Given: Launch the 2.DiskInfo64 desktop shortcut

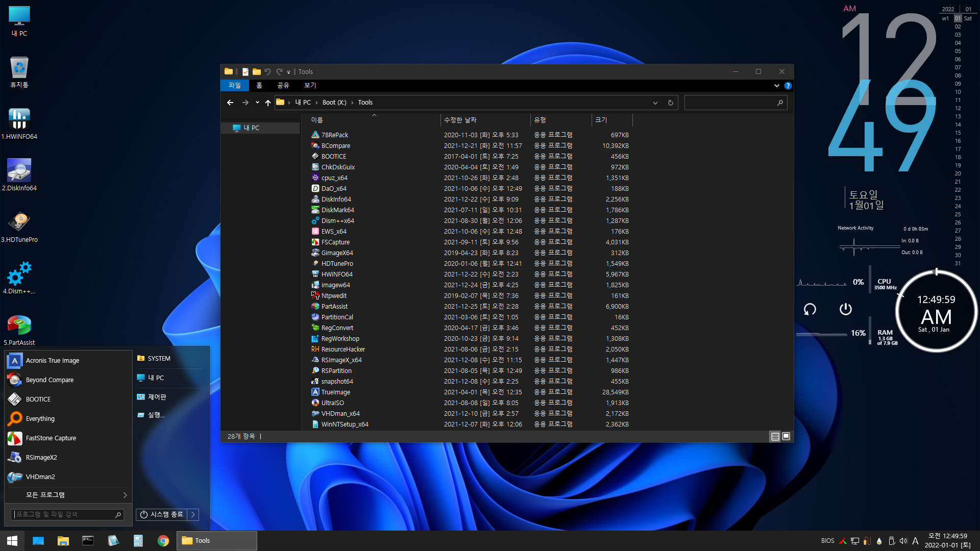Looking at the screenshot, I should (x=19, y=176).
